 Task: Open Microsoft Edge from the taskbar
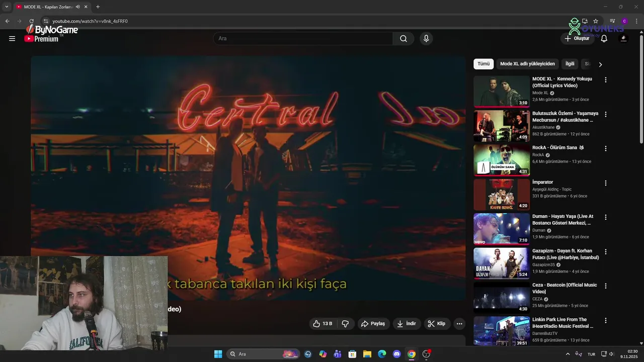(382, 354)
